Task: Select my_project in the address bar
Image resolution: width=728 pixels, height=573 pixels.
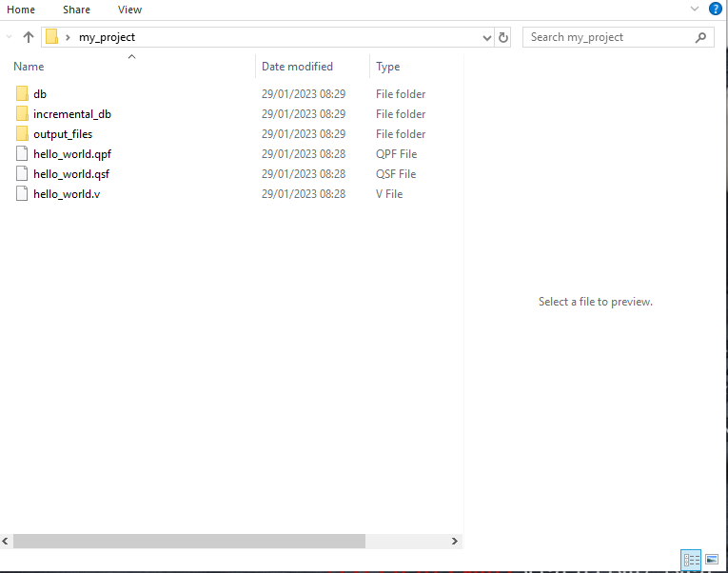Action: point(107,37)
